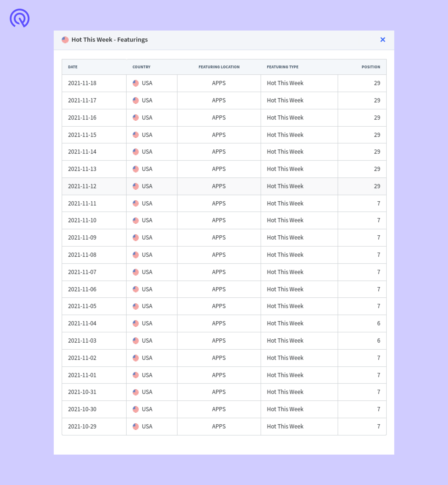This screenshot has width=448, height=485.
Task: Click position 6 in 2021-11-03 row
Action: point(378,340)
